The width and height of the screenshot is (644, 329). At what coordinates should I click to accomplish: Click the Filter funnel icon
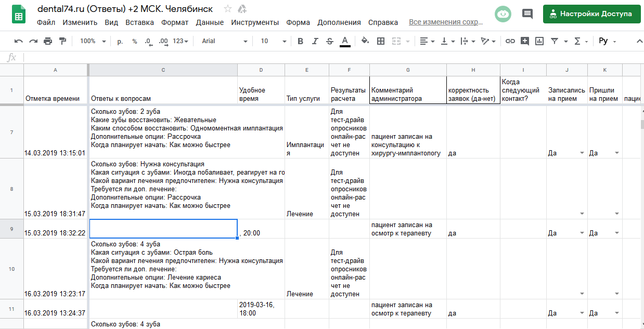click(x=555, y=41)
